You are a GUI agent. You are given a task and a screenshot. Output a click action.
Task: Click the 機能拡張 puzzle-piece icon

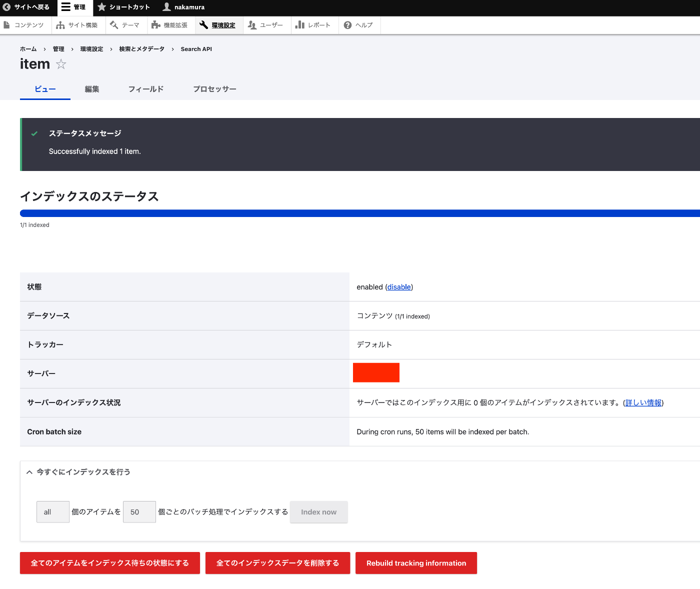[156, 24]
